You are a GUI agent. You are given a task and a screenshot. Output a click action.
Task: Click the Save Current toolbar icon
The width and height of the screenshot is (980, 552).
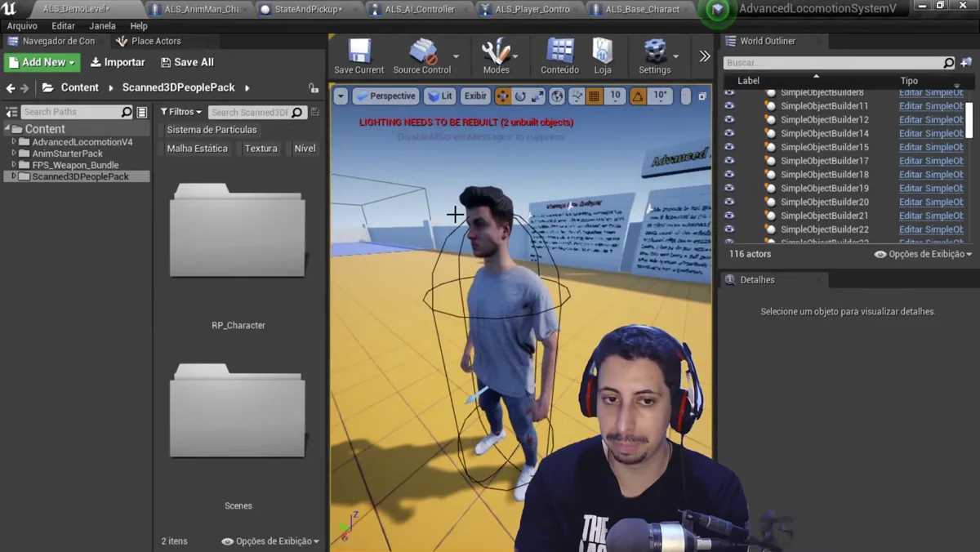[359, 51]
